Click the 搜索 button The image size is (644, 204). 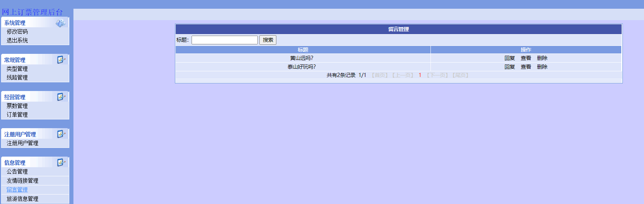click(x=268, y=40)
